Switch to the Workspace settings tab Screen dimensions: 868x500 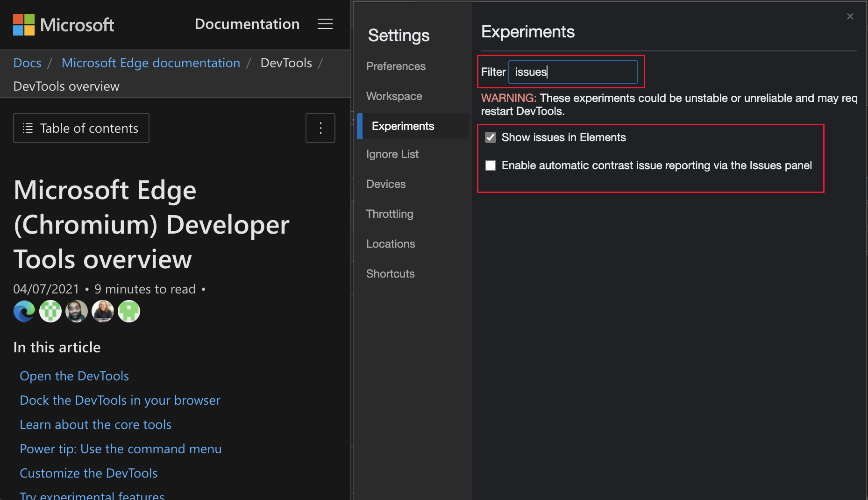point(394,96)
